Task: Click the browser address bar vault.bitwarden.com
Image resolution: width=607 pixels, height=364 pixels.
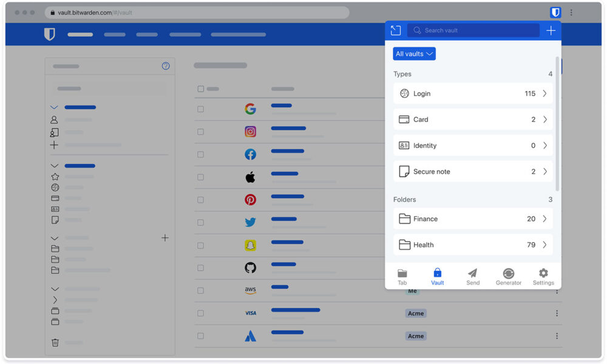Action: [x=197, y=12]
